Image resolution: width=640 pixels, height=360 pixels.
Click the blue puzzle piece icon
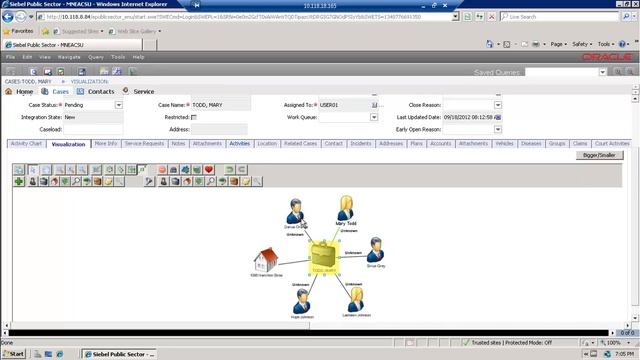click(x=185, y=169)
